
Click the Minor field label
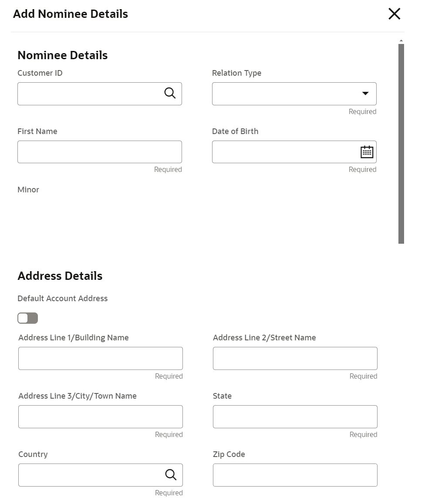pyautogui.click(x=28, y=190)
